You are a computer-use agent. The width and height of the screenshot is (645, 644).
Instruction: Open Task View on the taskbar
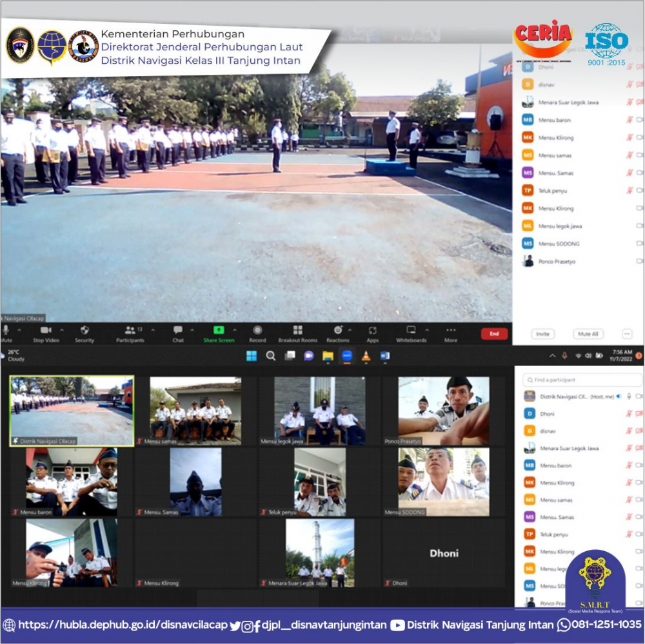290,356
